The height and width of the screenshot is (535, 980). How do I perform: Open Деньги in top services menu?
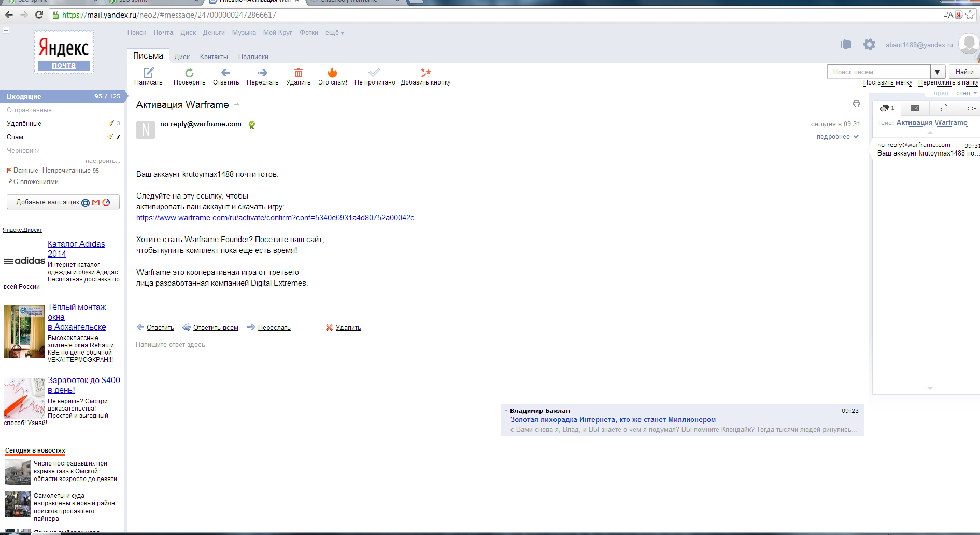tap(214, 33)
